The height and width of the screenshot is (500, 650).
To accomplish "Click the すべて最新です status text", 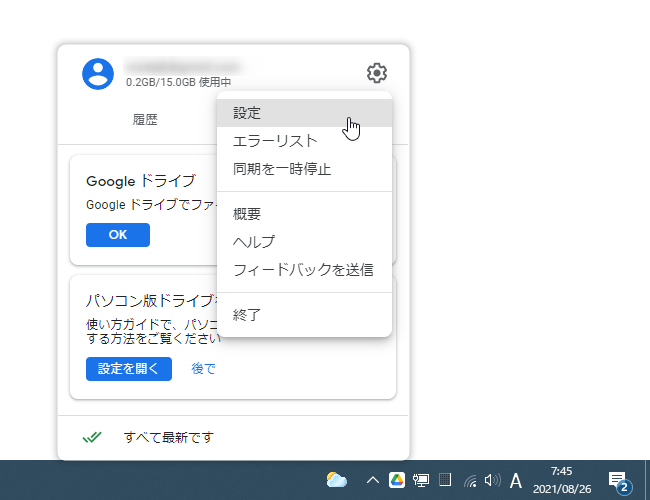I will click(x=169, y=437).
